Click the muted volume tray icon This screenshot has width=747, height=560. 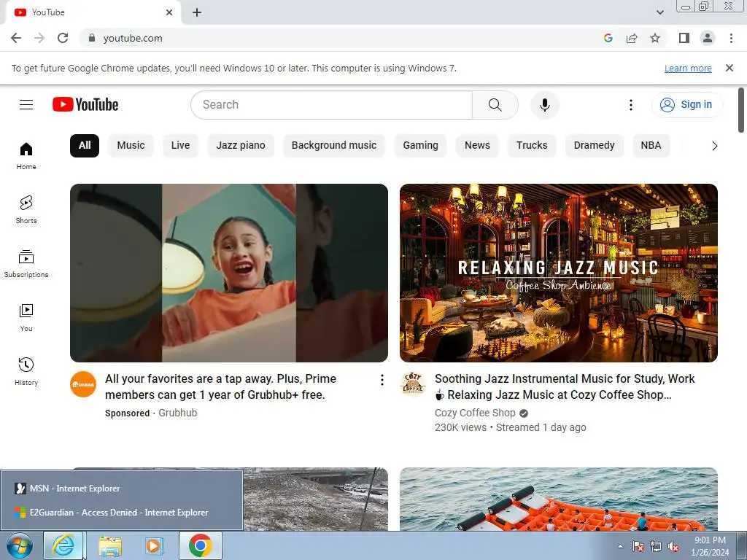click(x=673, y=547)
